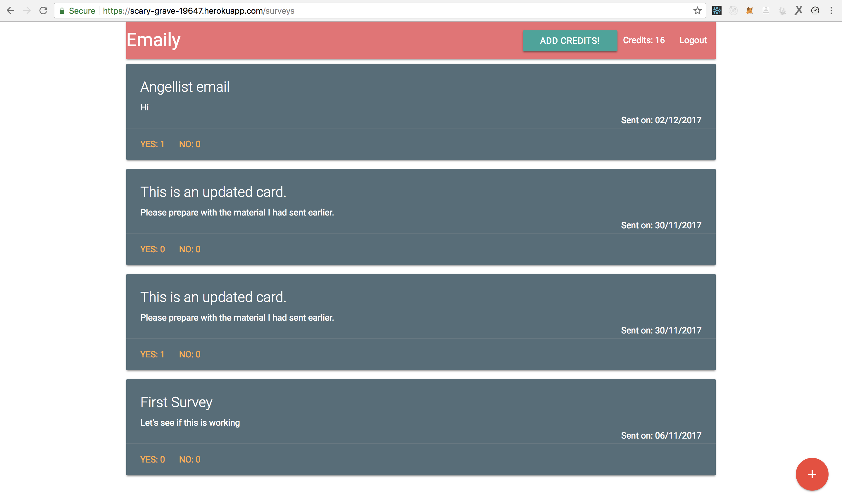Screen dimensions: 842x504
Task: Click the gray X extension icon
Action: click(798, 11)
